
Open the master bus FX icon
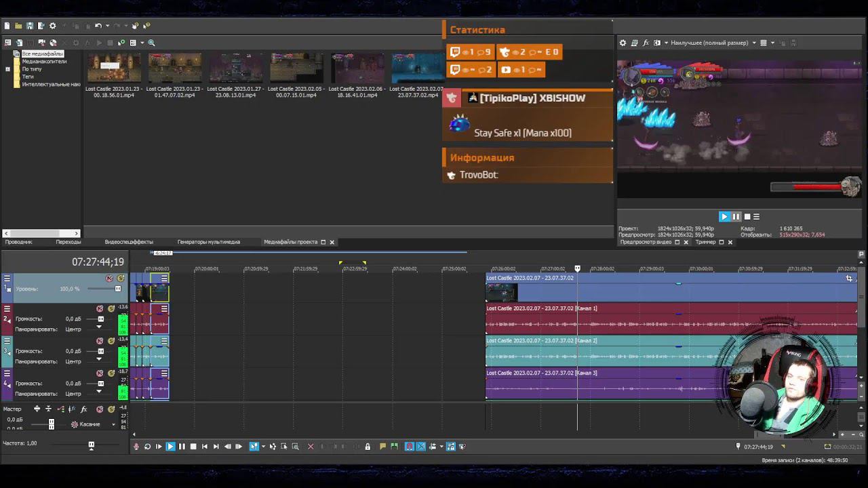[84, 409]
